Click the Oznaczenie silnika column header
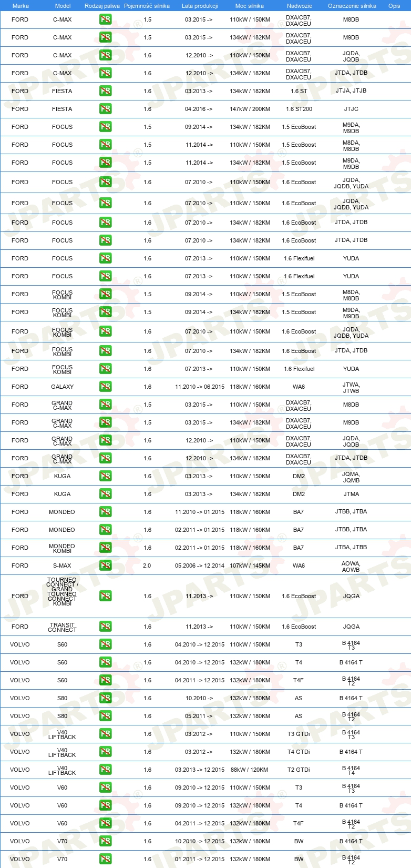411x868 pixels. point(352,6)
